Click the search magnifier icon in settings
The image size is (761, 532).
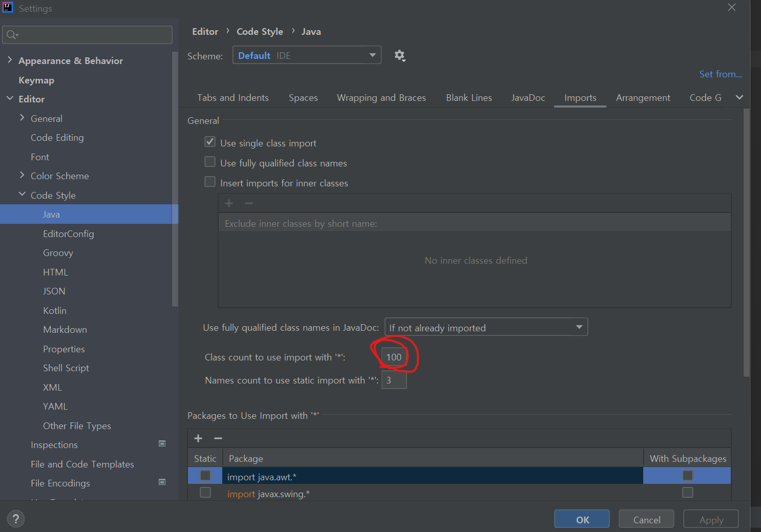pos(12,35)
